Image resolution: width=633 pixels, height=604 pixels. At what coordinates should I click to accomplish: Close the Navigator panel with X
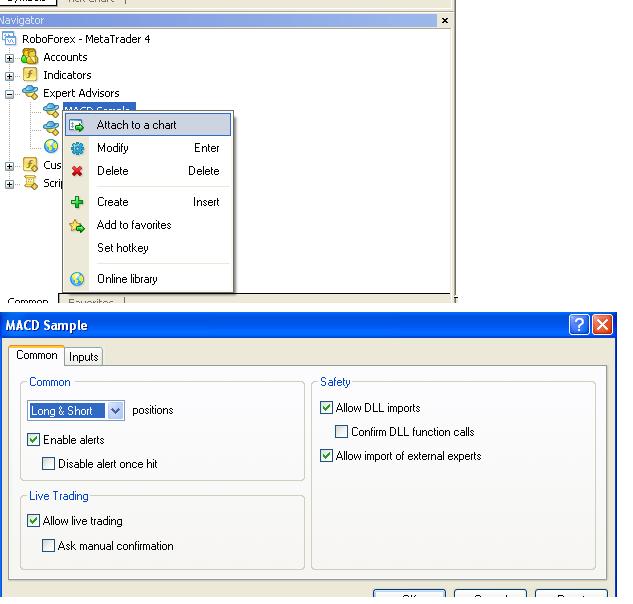pos(445,20)
